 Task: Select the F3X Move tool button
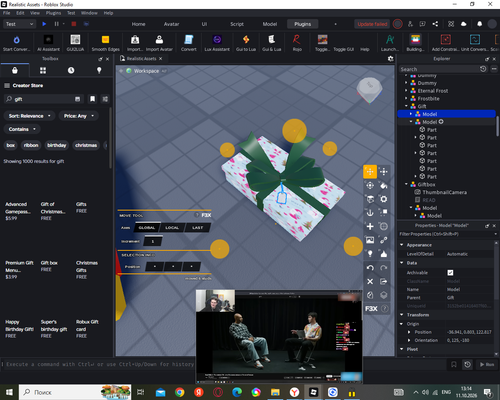(x=370, y=172)
